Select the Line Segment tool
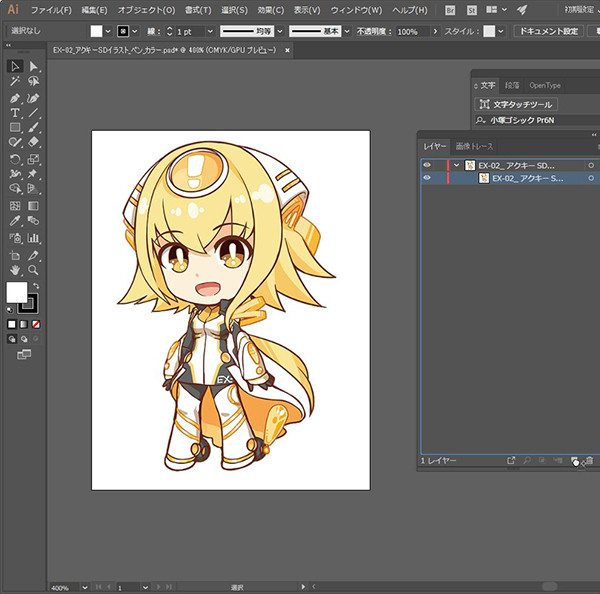This screenshot has height=594, width=600. click(x=33, y=113)
